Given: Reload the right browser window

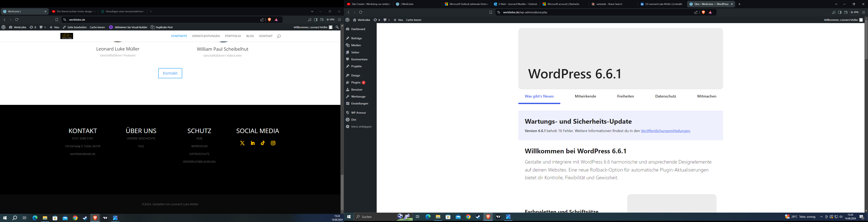Looking at the screenshot, I should coord(361,12).
